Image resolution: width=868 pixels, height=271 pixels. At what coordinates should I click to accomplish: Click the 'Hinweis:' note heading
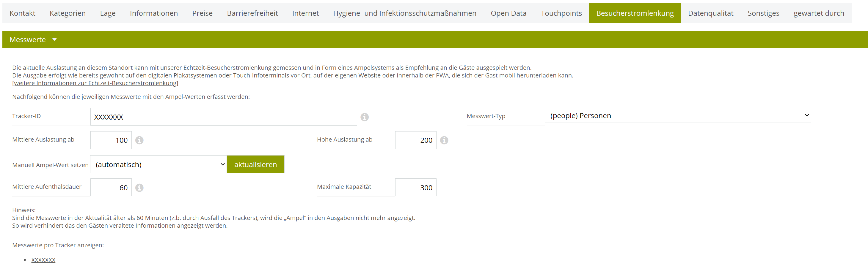24,210
